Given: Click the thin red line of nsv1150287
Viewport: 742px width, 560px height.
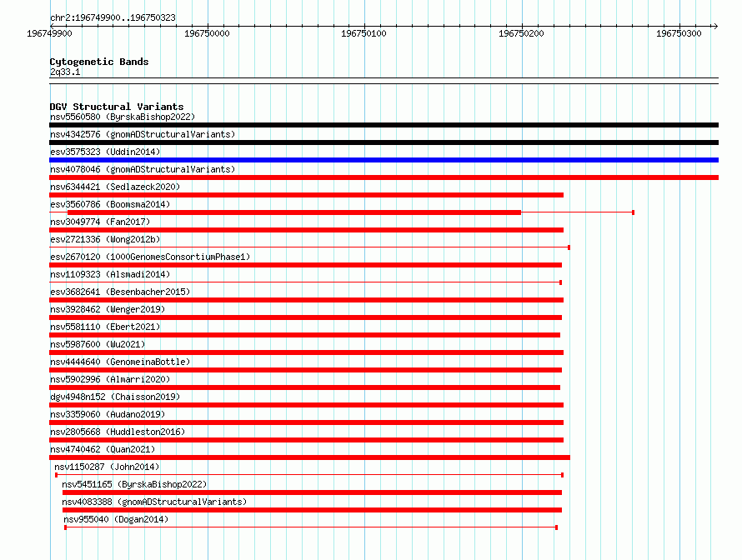Looking at the screenshot, I should [x=309, y=475].
